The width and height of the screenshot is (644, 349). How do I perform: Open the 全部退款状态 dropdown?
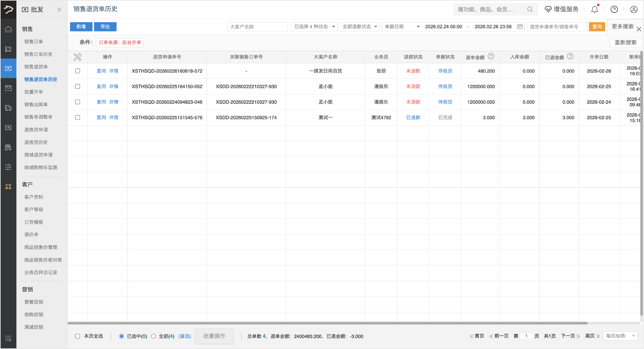pos(359,27)
